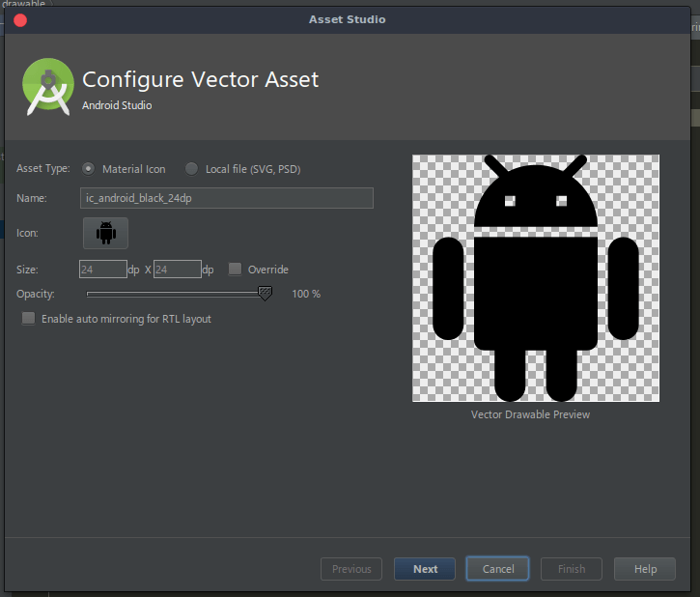700x597 pixels.
Task: Click the 100 % opacity value label
Action: [306, 294]
